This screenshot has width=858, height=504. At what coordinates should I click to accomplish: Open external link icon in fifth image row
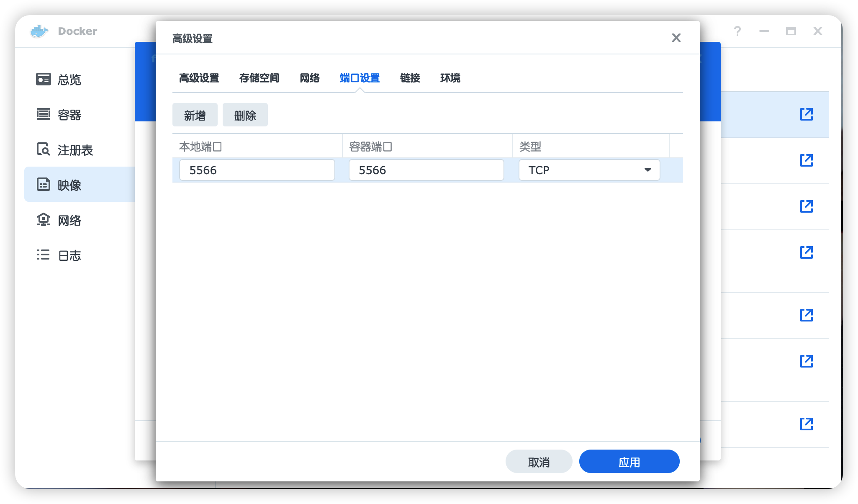coord(807,315)
